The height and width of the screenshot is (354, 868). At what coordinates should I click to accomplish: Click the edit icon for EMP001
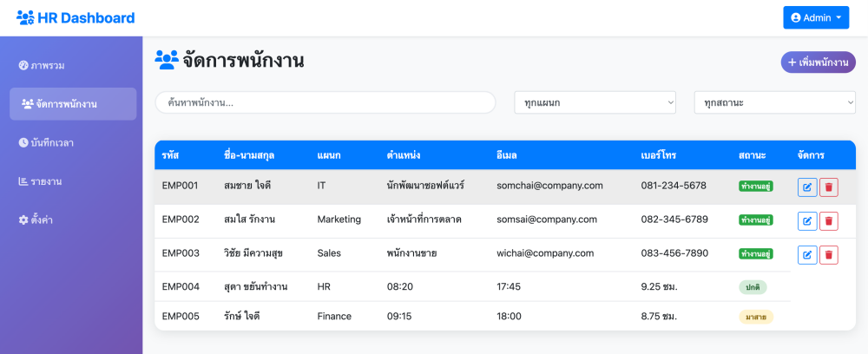click(x=807, y=187)
